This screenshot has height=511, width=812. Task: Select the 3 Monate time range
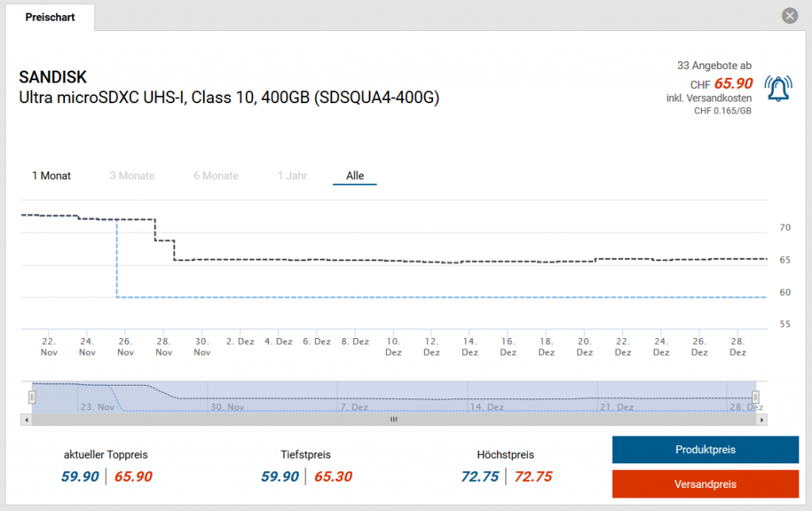(132, 175)
